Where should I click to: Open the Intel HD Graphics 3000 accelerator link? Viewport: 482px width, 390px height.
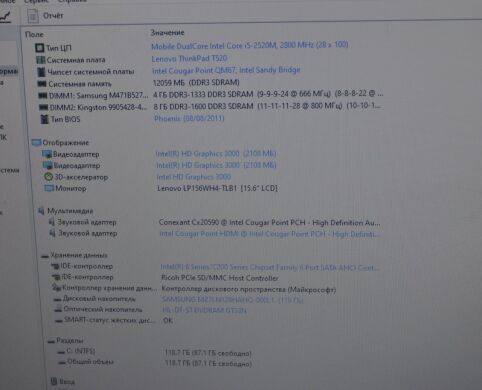(x=194, y=177)
